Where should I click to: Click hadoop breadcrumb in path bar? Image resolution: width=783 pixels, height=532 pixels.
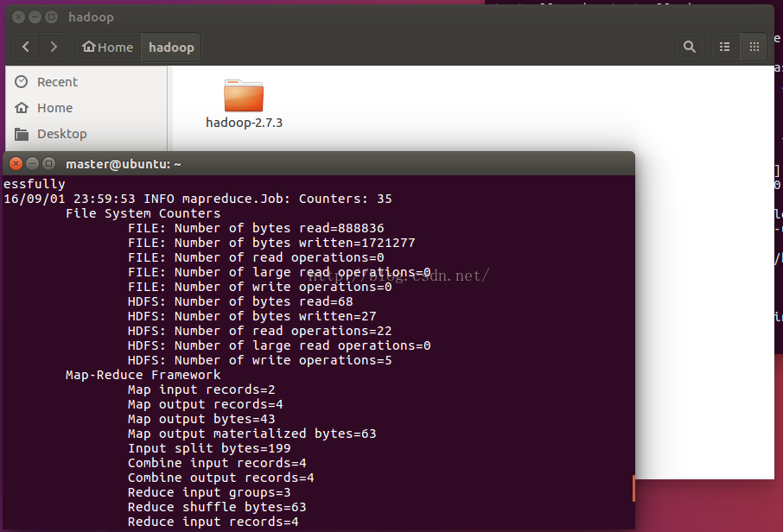pyautogui.click(x=171, y=47)
